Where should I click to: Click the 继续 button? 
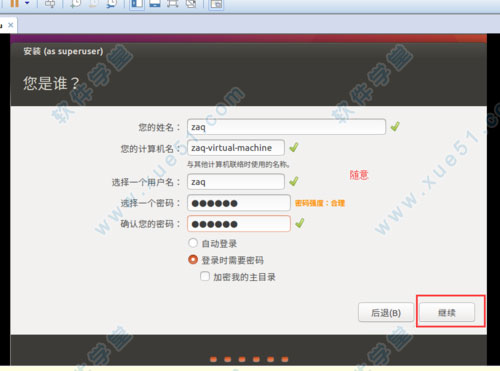click(447, 312)
